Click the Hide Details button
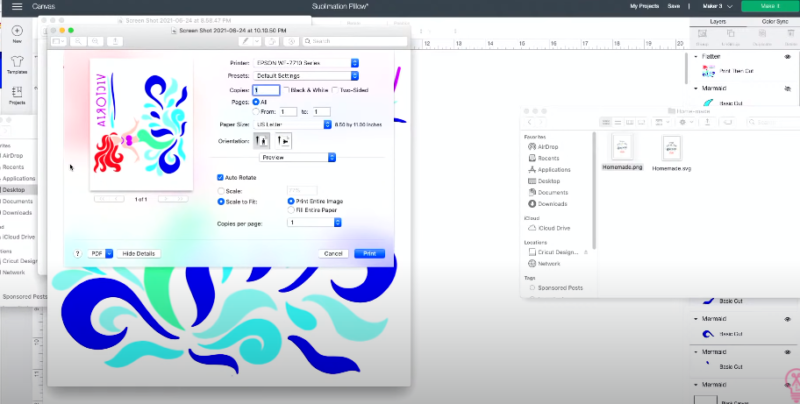800x404 pixels. (x=139, y=253)
